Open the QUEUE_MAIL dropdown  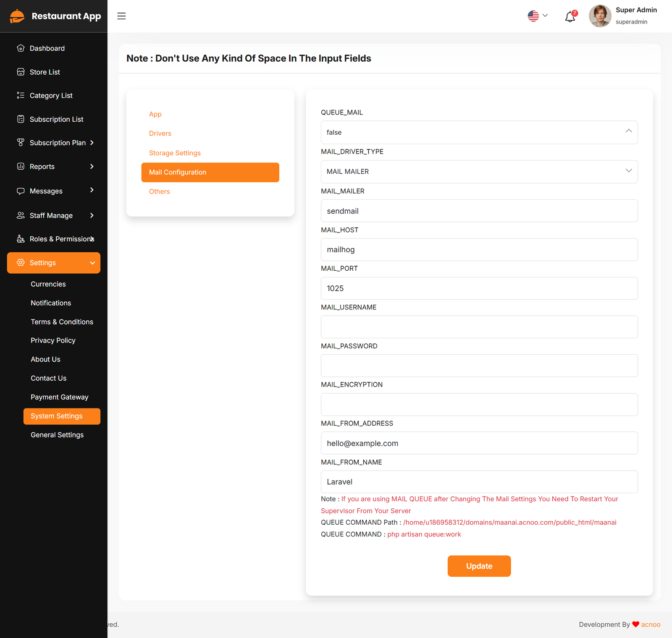479,132
